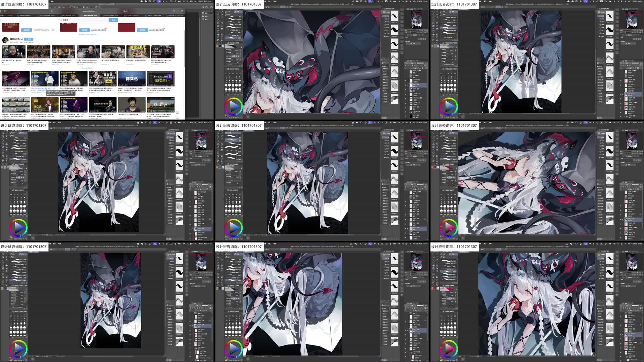Select the lasso tool in bat-wing close-up frame
Image resolution: width=644 pixels, height=362 pixels.
point(218,17)
